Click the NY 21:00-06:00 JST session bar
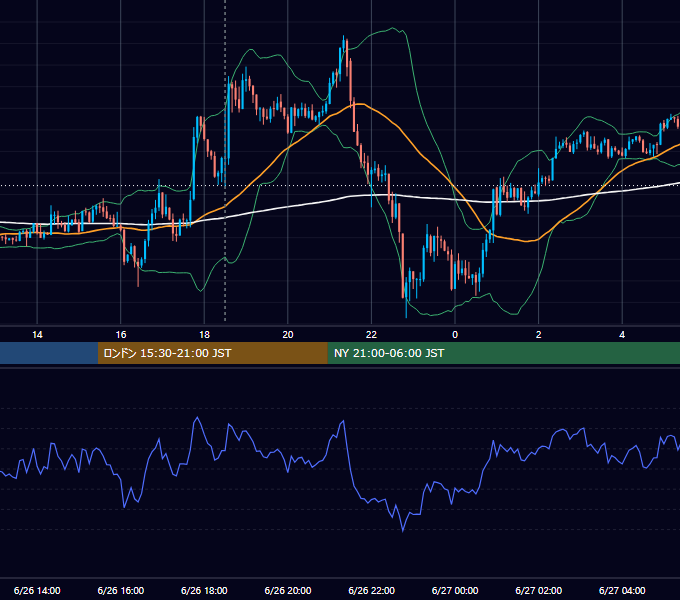The height and width of the screenshot is (600, 680). (x=503, y=353)
